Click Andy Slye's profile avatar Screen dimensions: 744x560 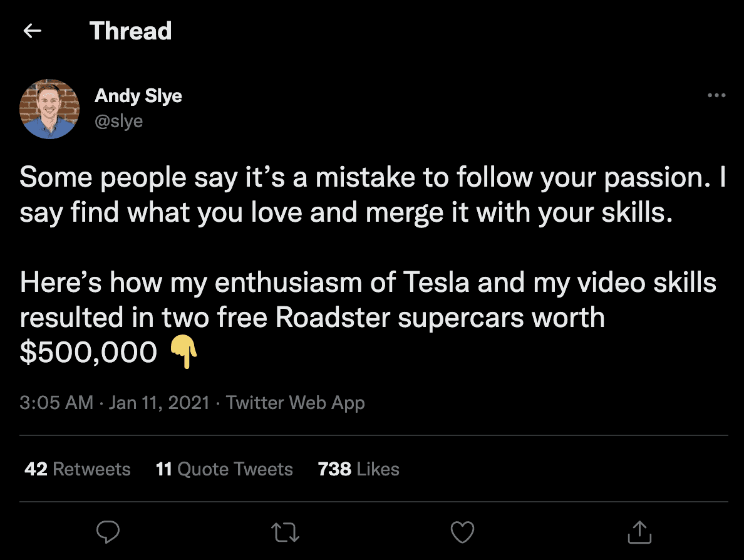click(50, 108)
